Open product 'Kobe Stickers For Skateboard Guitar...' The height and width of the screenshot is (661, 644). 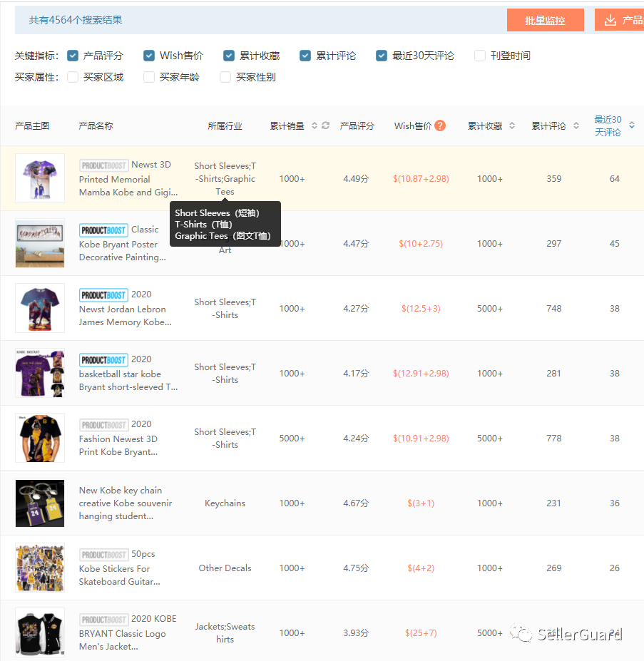(x=119, y=575)
